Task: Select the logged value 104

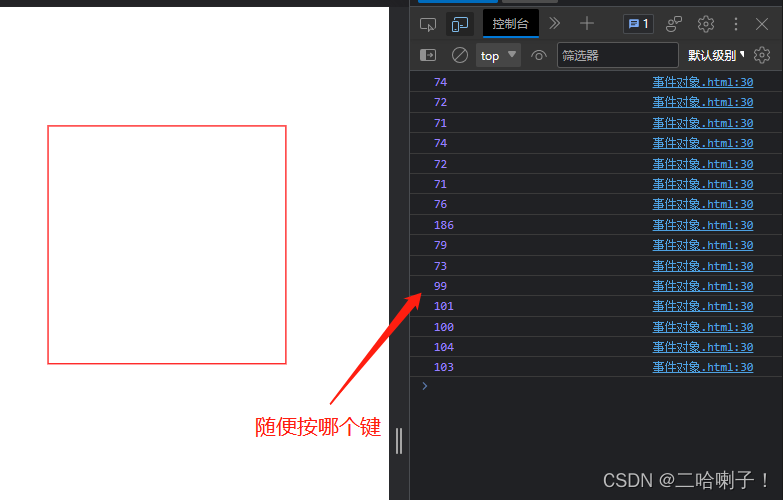Action: coord(443,347)
